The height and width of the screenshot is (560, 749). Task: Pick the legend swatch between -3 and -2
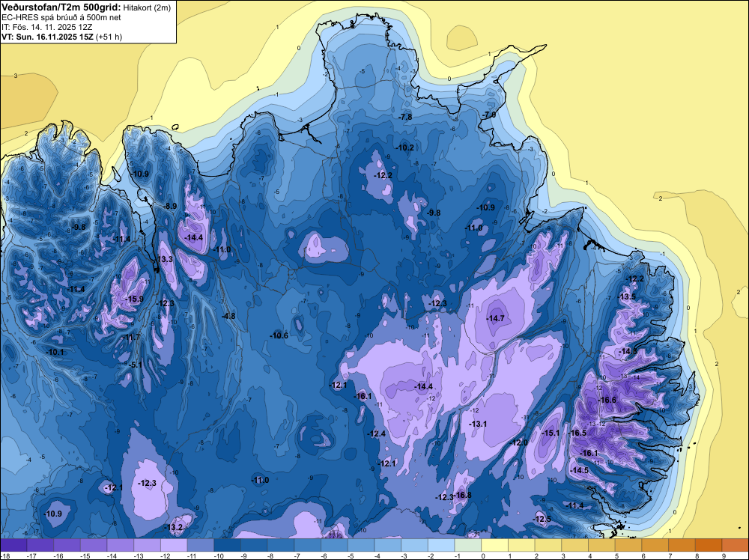[x=415, y=545]
